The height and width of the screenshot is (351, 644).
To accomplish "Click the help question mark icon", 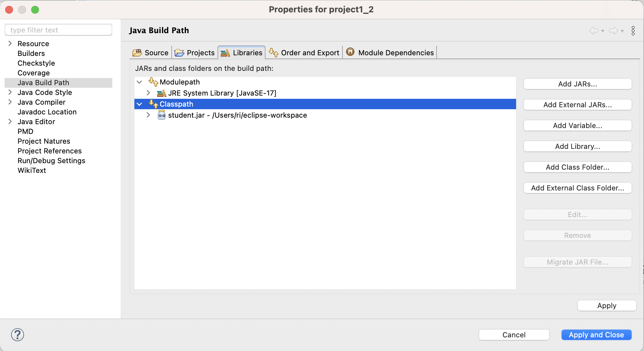I will pyautogui.click(x=18, y=335).
